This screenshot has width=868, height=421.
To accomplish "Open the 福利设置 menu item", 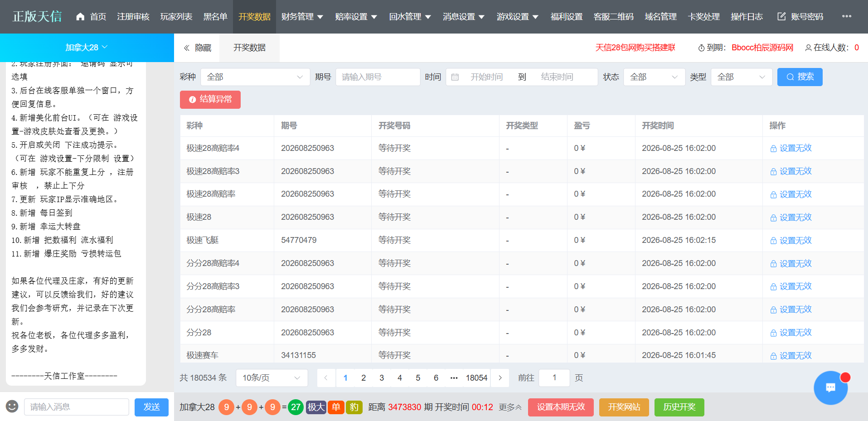I will coord(567,17).
